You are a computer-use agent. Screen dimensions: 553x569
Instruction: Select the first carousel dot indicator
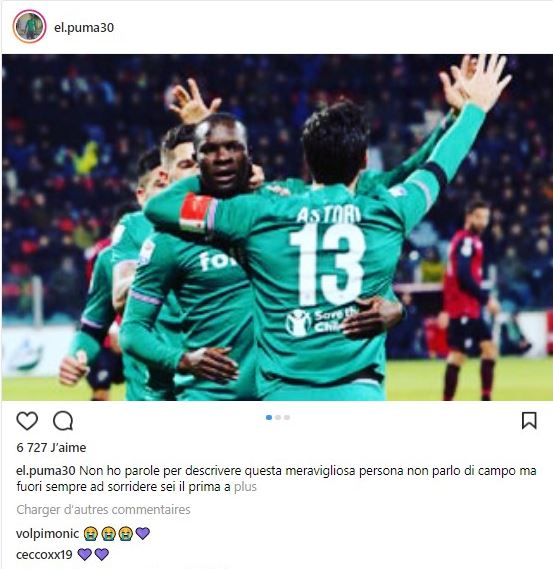[x=269, y=417]
